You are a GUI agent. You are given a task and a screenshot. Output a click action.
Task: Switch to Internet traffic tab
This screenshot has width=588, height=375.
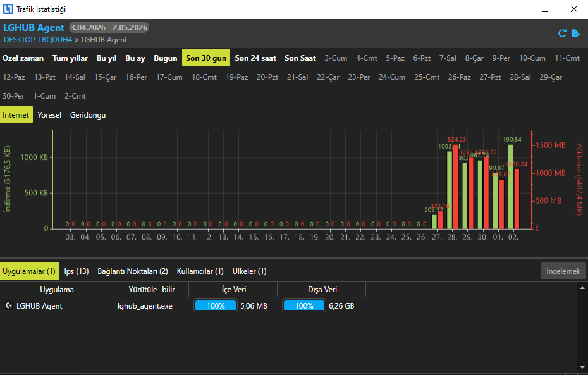[16, 114]
